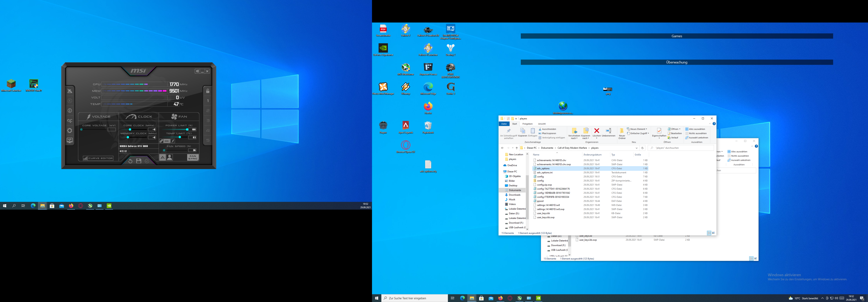
Task: Open the hardware monitor icon in Afterburner
Action: pos(70,140)
